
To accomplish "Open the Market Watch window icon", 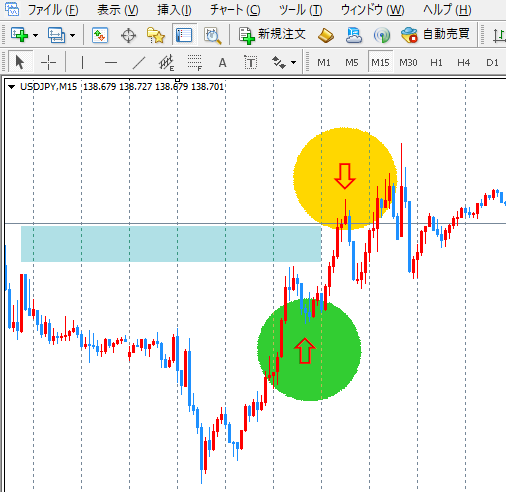I will (x=100, y=35).
